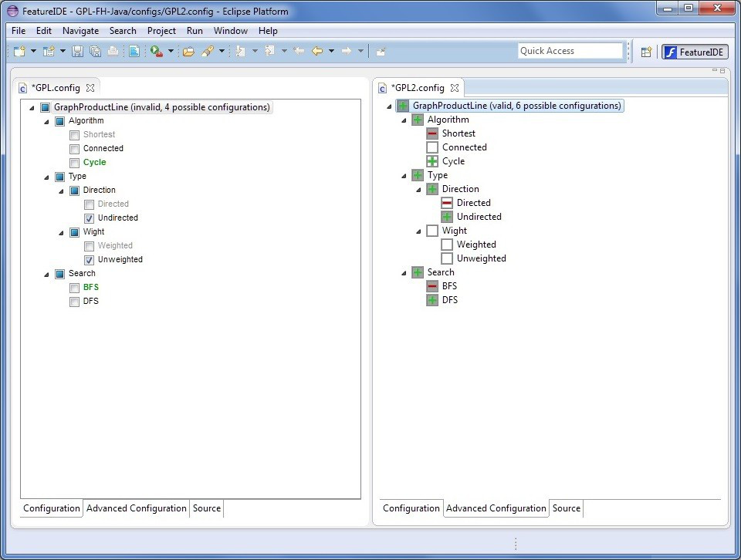Image resolution: width=741 pixels, height=560 pixels.
Task: Click the red minus icon beside Shortest
Action: (432, 133)
